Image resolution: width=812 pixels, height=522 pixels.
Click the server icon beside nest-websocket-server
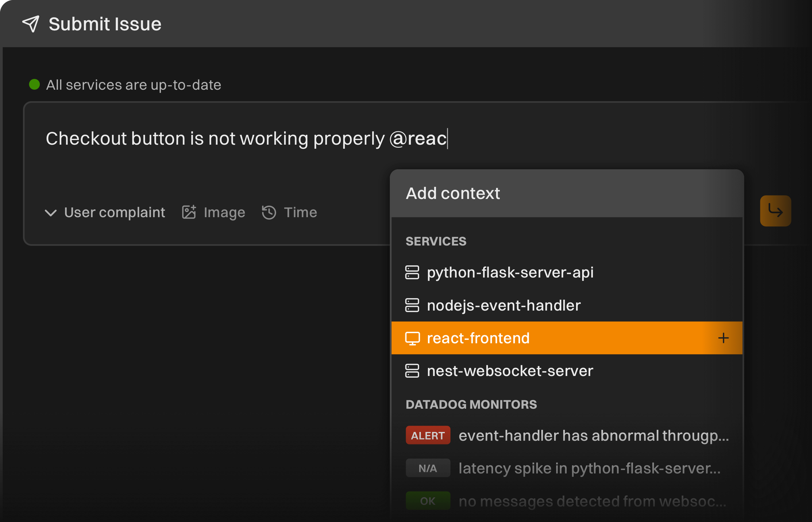tap(412, 371)
